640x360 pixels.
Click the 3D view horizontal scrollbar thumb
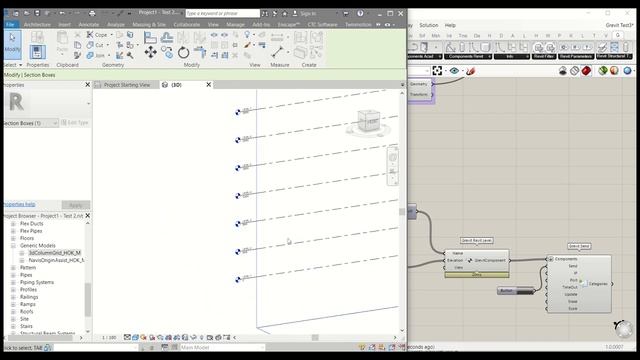click(315, 338)
